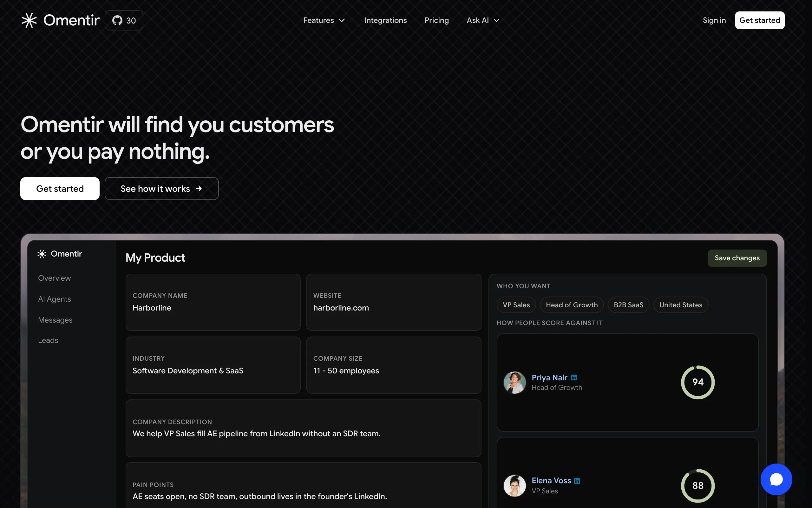The height and width of the screenshot is (508, 812).
Task: Click the WHO YOU WANT label
Action: pyautogui.click(x=523, y=286)
